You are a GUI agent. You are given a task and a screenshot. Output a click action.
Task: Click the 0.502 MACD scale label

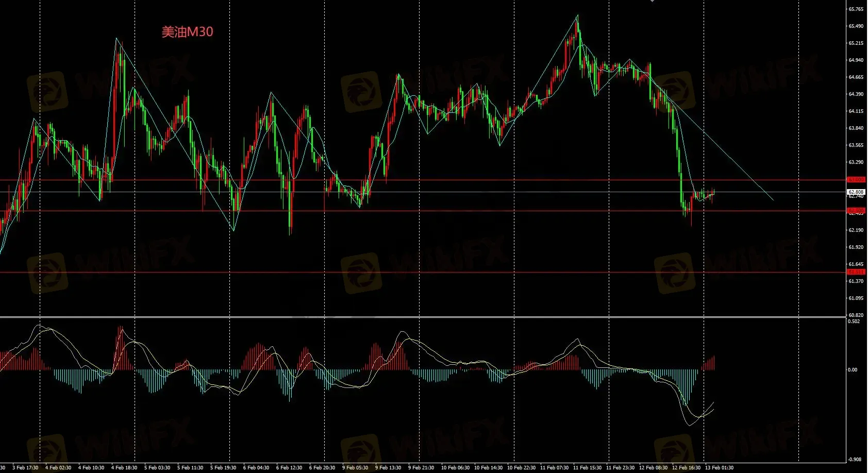pos(854,322)
